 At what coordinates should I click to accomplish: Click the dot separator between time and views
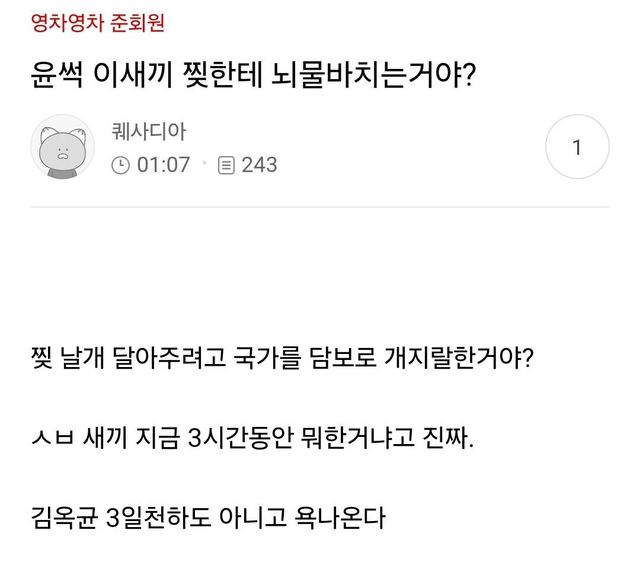point(205,162)
